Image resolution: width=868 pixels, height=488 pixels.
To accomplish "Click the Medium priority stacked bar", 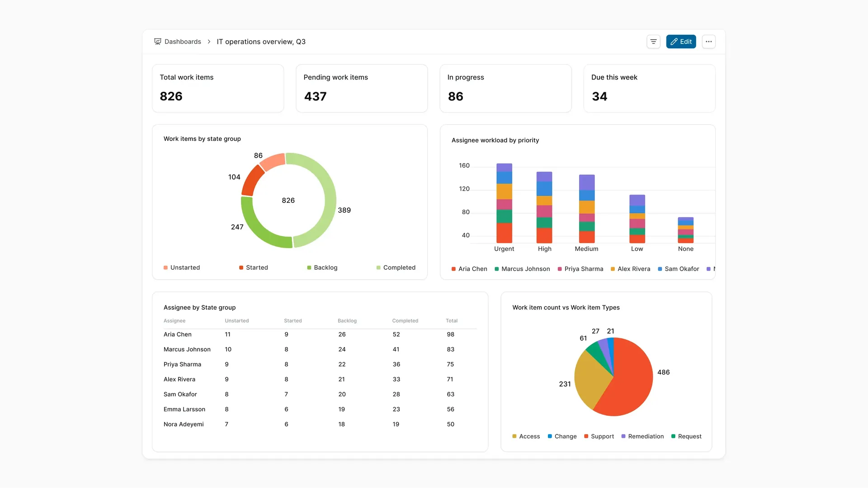I will (x=587, y=209).
